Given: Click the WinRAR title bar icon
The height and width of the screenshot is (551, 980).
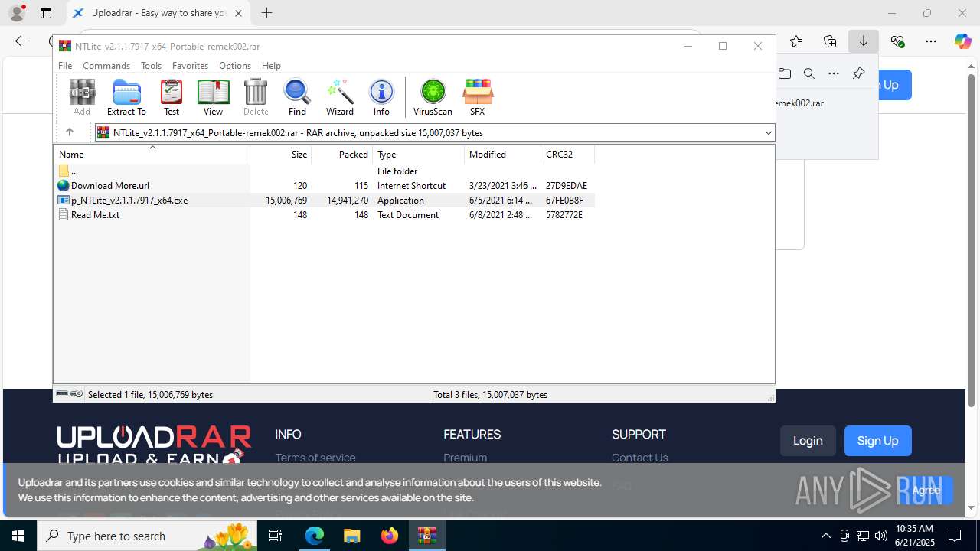Looking at the screenshot, I should pos(65,46).
